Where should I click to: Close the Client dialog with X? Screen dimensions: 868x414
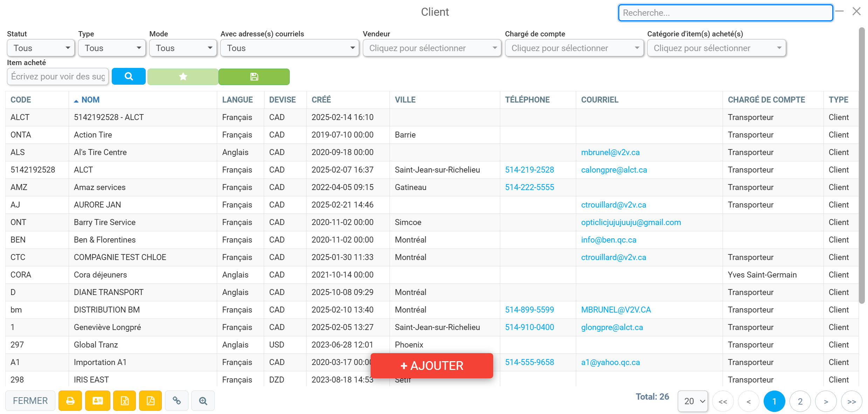pyautogui.click(x=856, y=12)
